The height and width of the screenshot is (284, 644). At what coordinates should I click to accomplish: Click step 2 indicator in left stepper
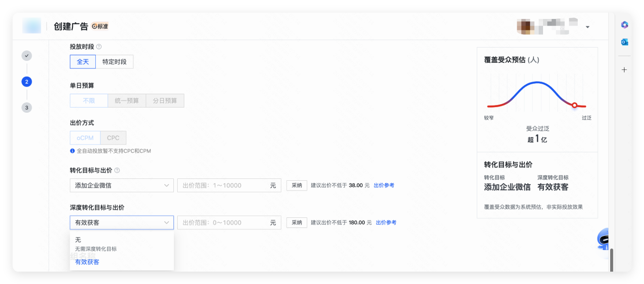pyautogui.click(x=27, y=81)
